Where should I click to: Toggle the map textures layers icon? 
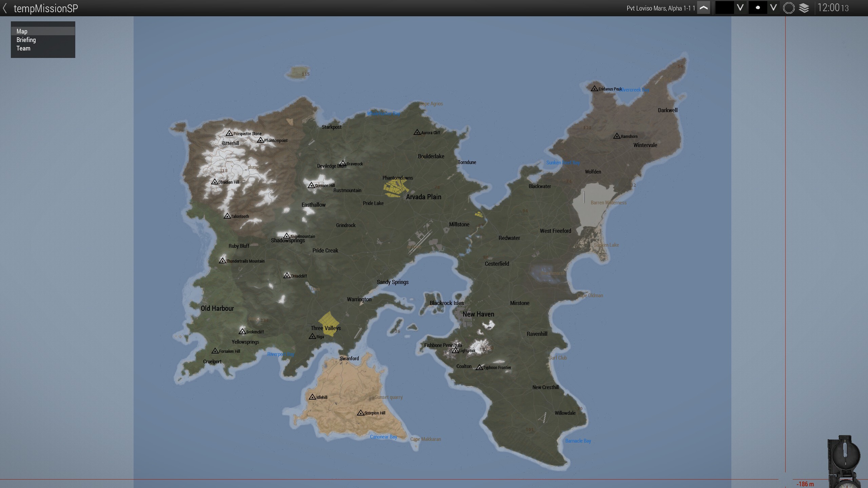point(804,8)
